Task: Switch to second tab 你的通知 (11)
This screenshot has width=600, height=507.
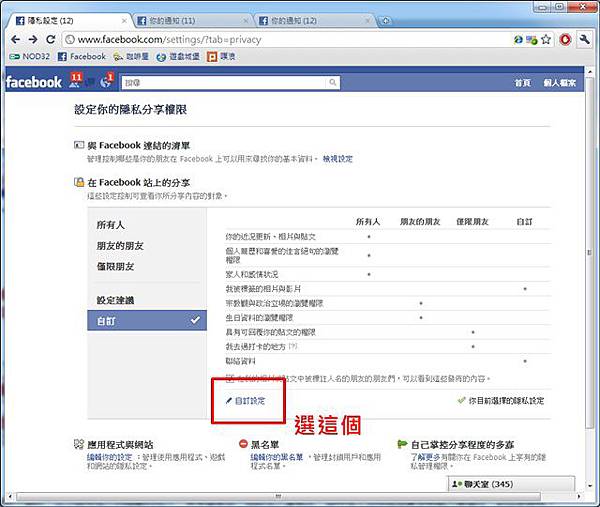Action: (x=191, y=21)
